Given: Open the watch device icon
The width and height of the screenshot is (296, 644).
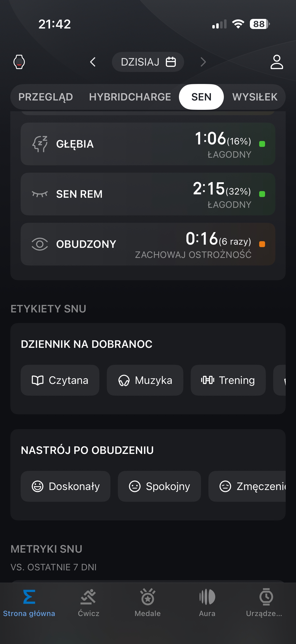Looking at the screenshot, I should click(x=19, y=62).
